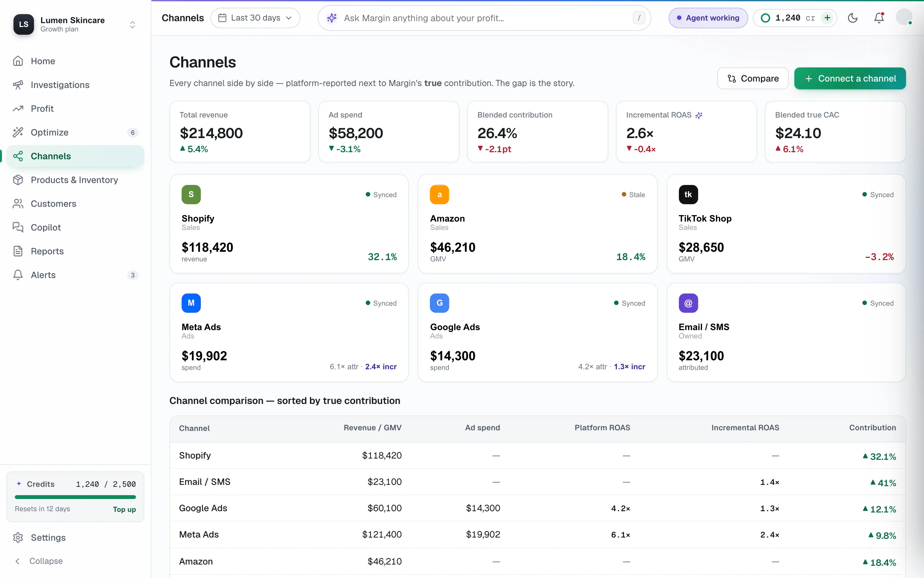Open the Reports section

(x=75, y=251)
